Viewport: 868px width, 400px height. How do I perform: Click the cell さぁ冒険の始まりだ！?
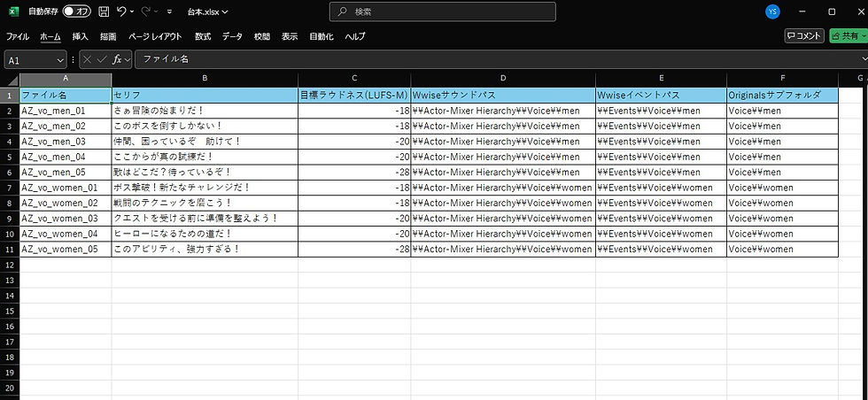[x=205, y=111]
